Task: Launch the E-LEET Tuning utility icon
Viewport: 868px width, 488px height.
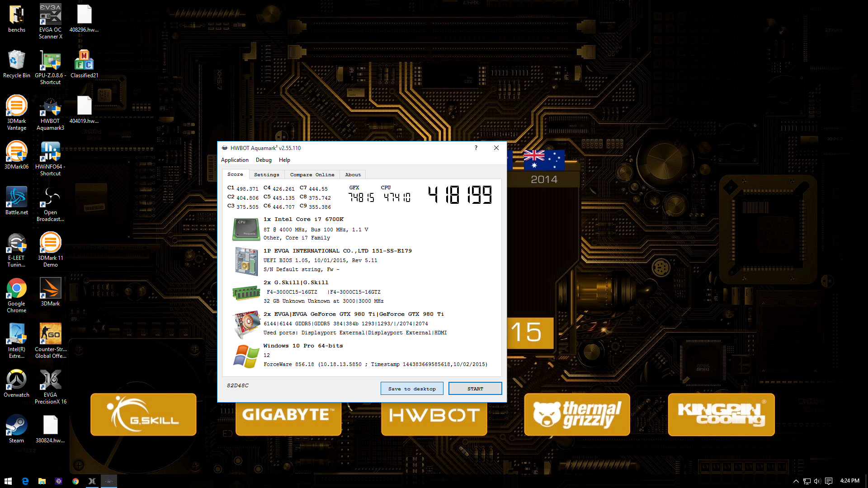Action: pyautogui.click(x=17, y=250)
